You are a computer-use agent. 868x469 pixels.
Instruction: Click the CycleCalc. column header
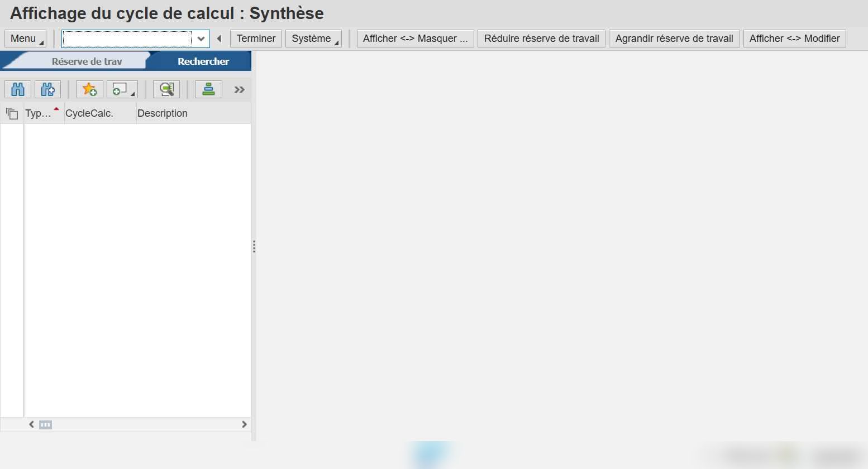click(101, 113)
